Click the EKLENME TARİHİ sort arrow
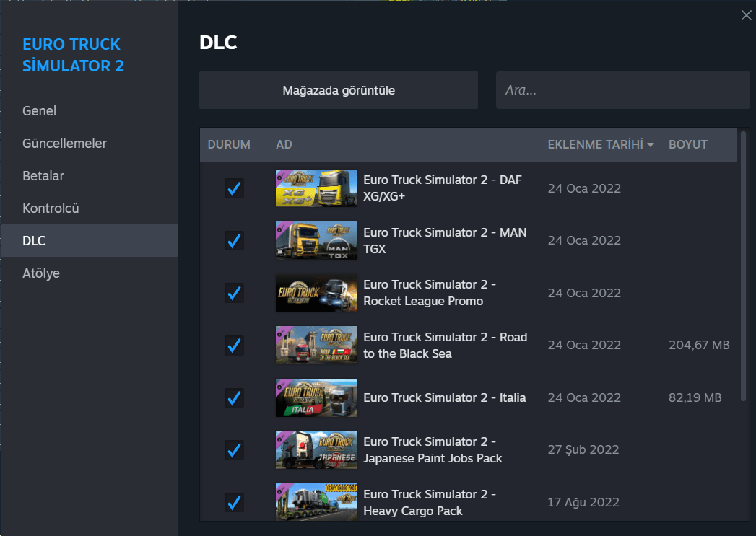Screen dimensions: 756x536 coord(651,144)
